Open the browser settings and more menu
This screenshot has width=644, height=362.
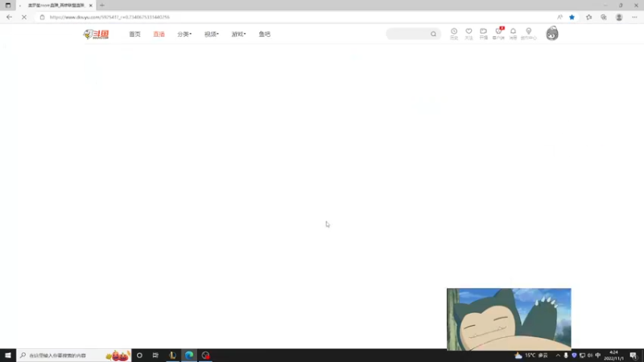click(634, 17)
